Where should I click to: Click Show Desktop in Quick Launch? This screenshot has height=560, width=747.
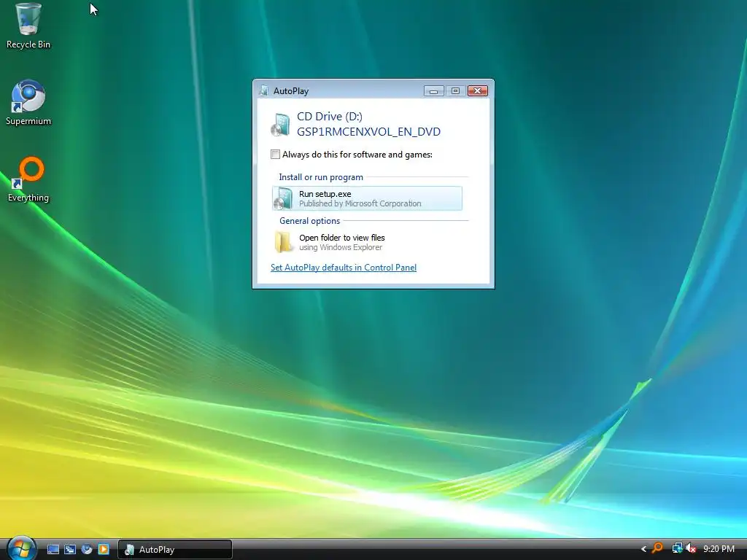53,550
